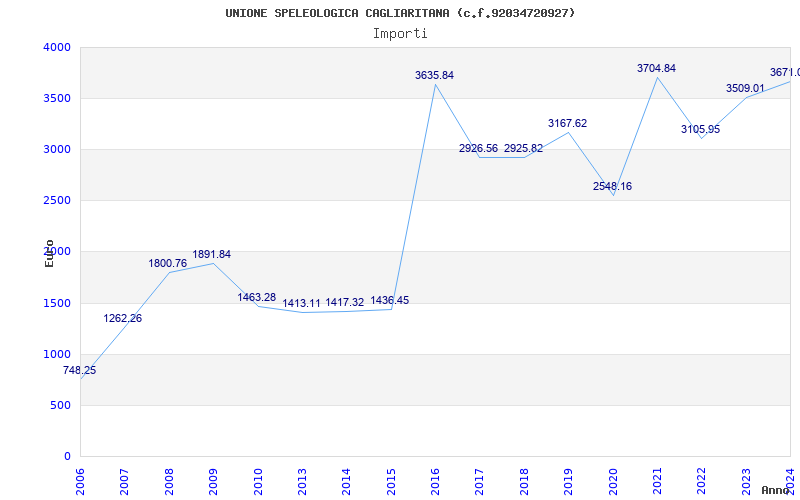
Task: Click the 1891.84 data label
Action: coord(212,254)
